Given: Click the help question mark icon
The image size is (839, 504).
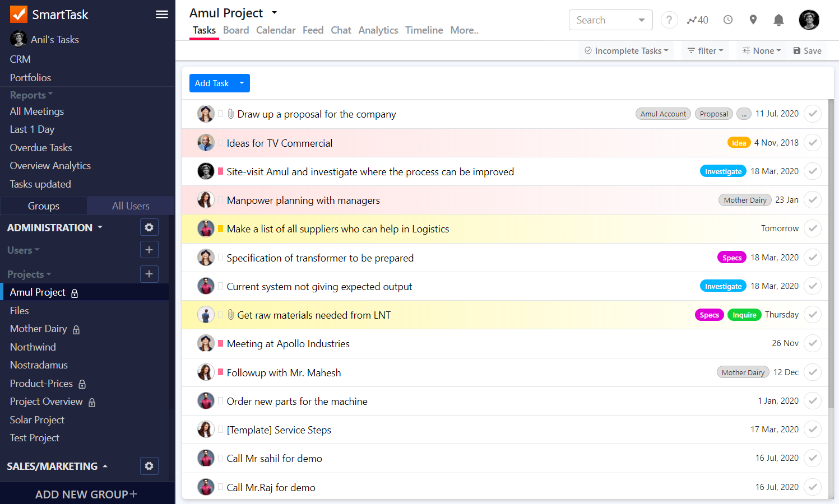Looking at the screenshot, I should 669,20.
